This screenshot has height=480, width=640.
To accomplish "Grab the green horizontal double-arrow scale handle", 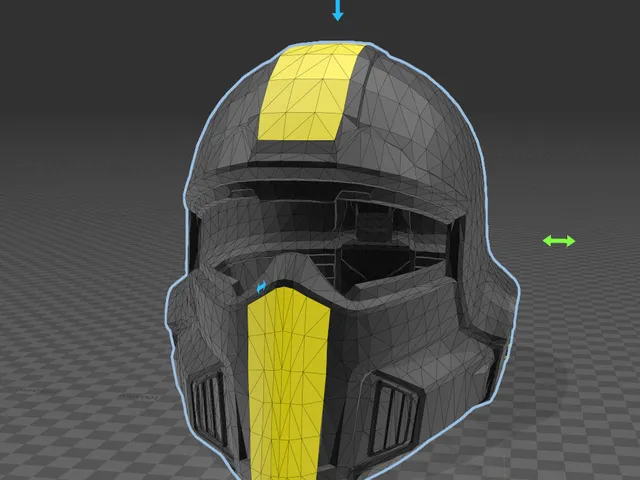I will [559, 241].
